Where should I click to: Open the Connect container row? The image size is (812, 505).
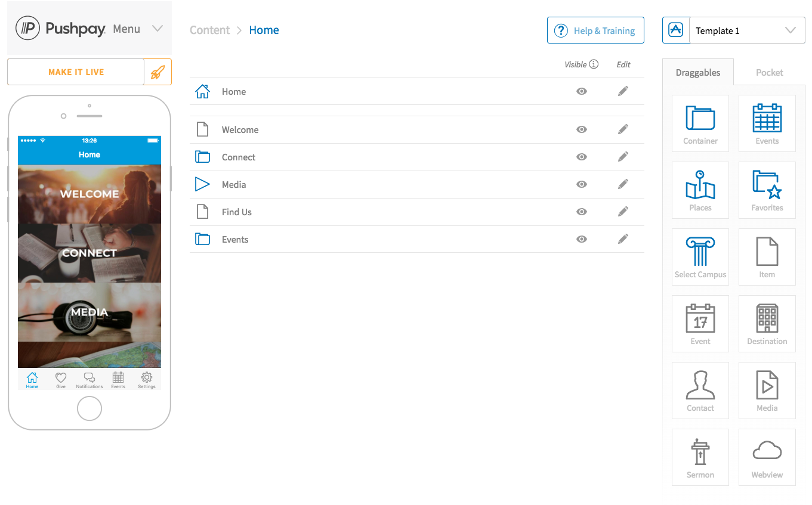pyautogui.click(x=239, y=157)
